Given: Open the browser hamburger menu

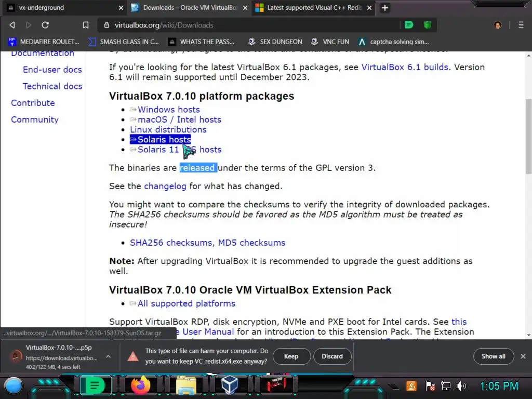Looking at the screenshot, I should 521,25.
